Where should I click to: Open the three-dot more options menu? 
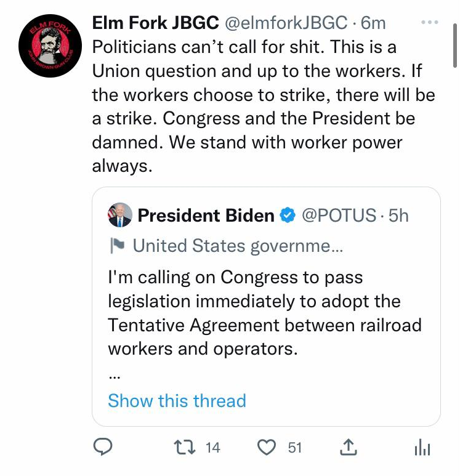(x=428, y=23)
